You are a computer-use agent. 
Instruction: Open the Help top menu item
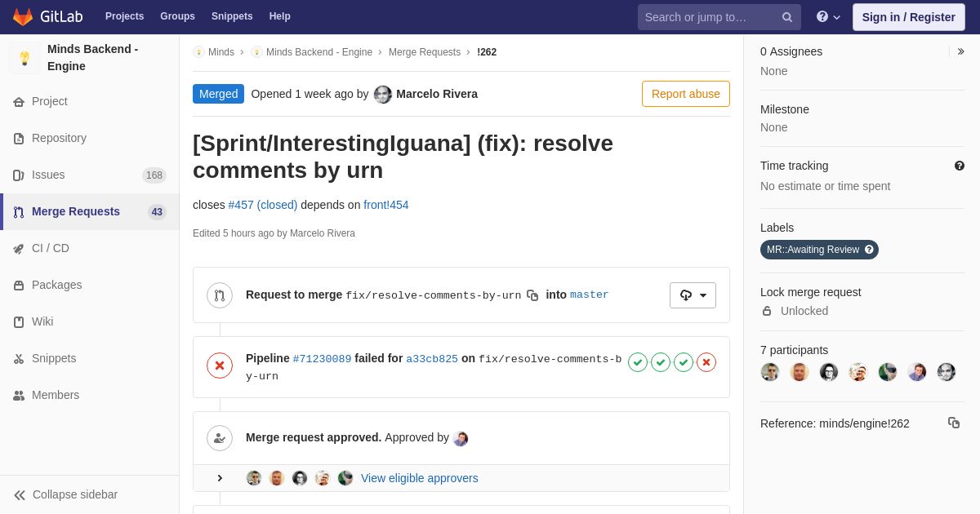click(280, 16)
